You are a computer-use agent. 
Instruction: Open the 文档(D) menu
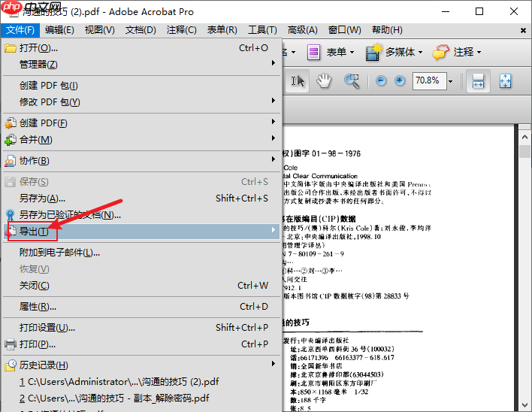click(x=141, y=30)
